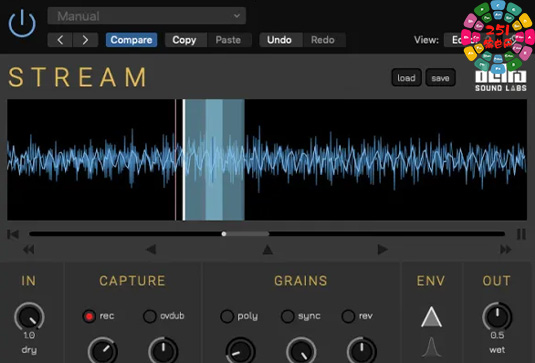Click the forward play single arrow
This screenshot has height=363, width=535.
click(x=382, y=249)
